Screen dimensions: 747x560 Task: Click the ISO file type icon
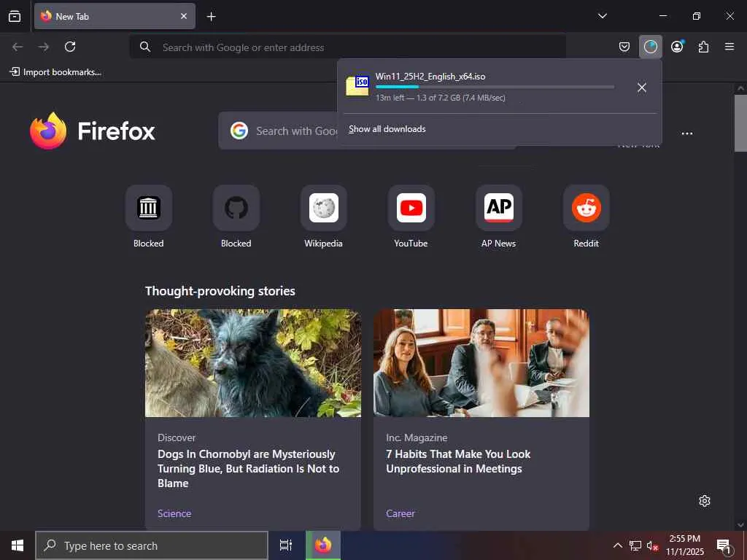click(x=357, y=85)
